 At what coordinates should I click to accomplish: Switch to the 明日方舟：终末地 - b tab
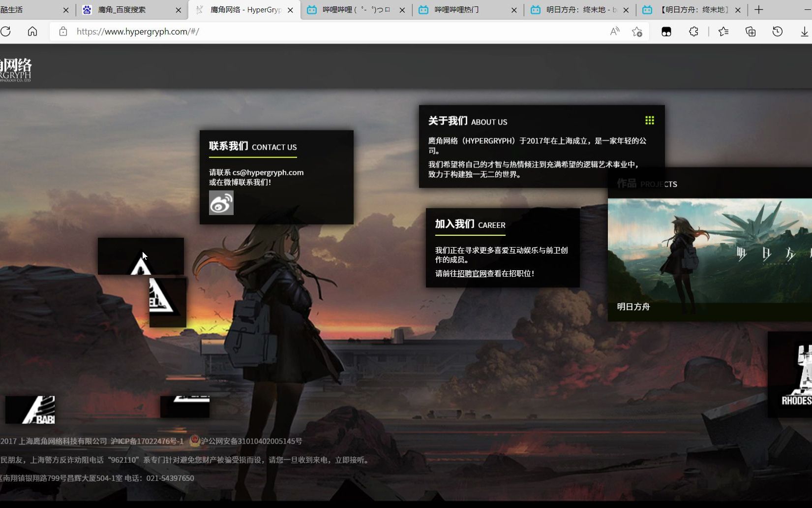(x=580, y=10)
